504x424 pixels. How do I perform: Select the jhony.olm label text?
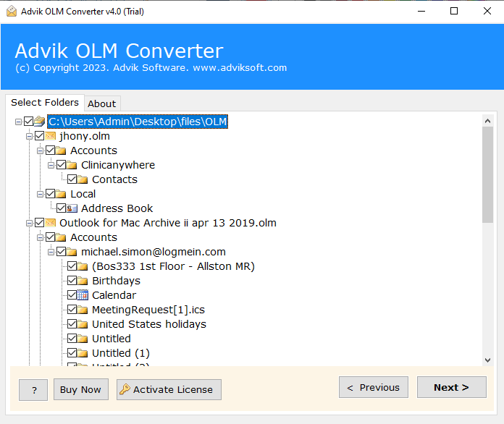point(85,136)
